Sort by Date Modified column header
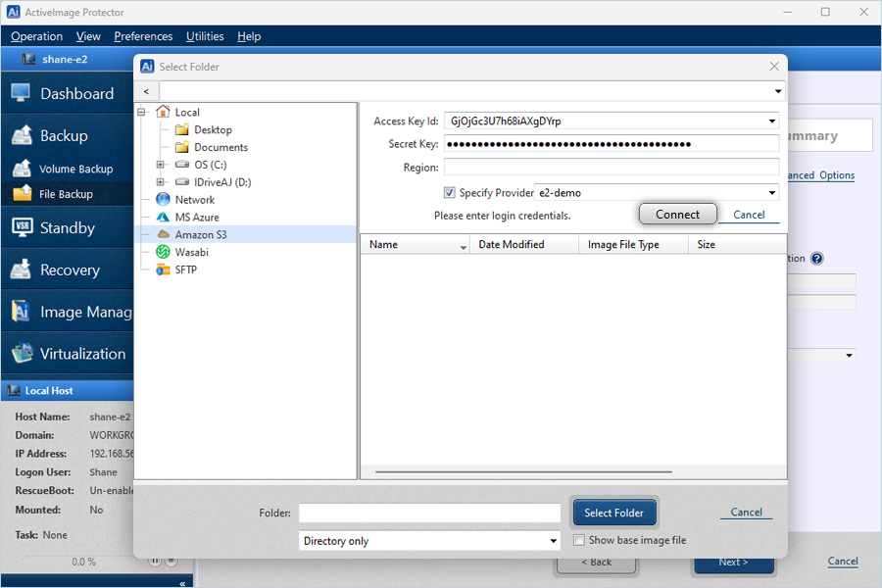The image size is (882, 588). (524, 244)
